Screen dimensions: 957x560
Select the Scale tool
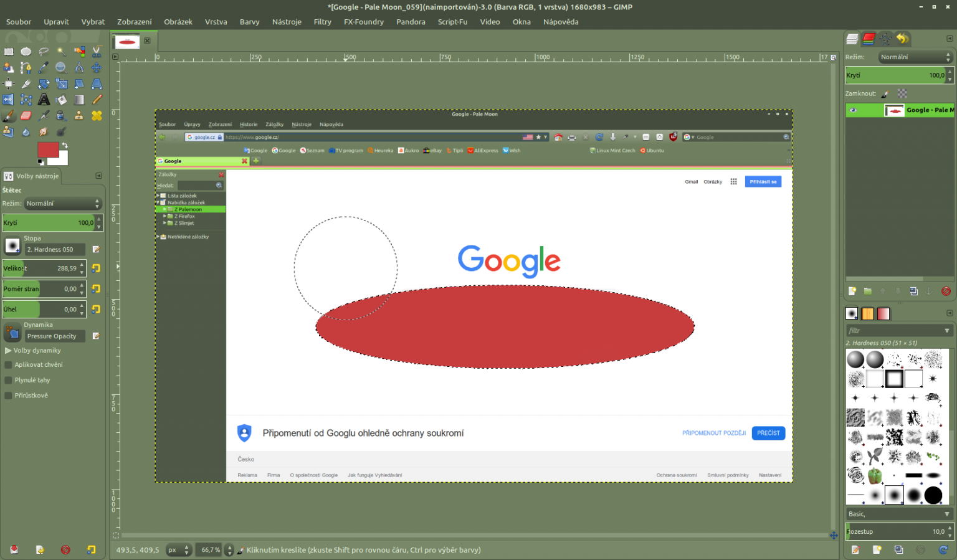pos(61,83)
